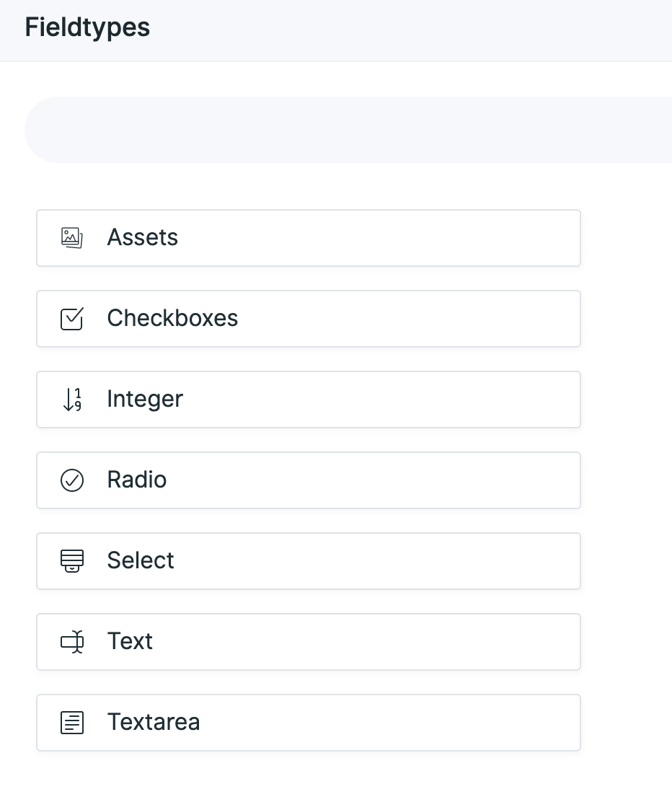This screenshot has height=802, width=672.
Task: Click the Radio circled check icon
Action: tap(71, 480)
